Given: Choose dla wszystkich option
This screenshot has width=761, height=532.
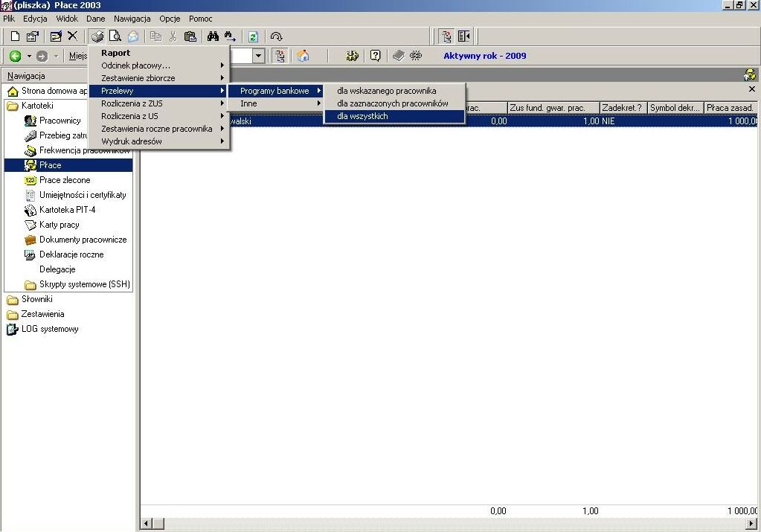Looking at the screenshot, I should point(394,116).
